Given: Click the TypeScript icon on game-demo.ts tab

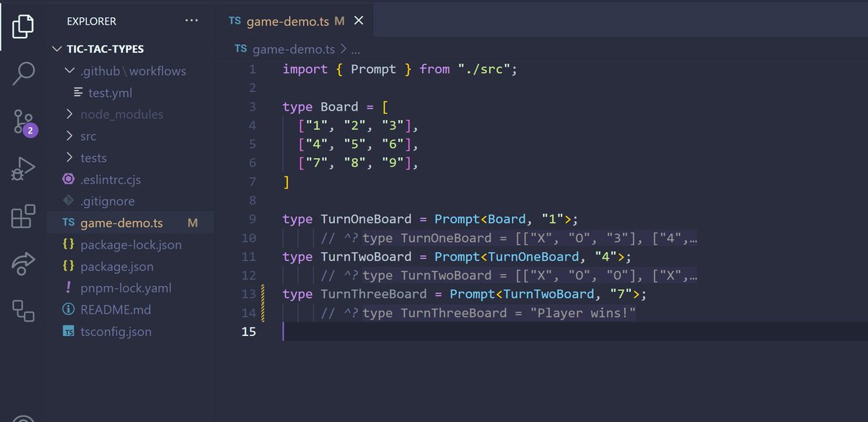Looking at the screenshot, I should pyautogui.click(x=234, y=21).
